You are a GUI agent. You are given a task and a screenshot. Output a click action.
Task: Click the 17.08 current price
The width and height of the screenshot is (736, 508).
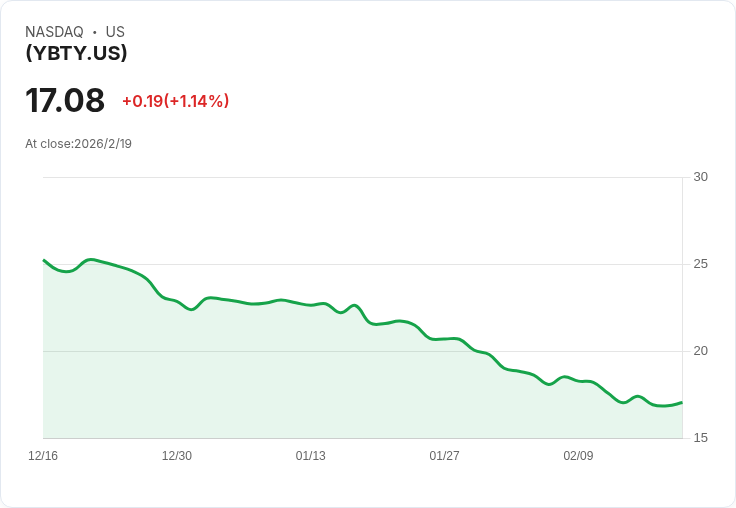click(x=65, y=101)
